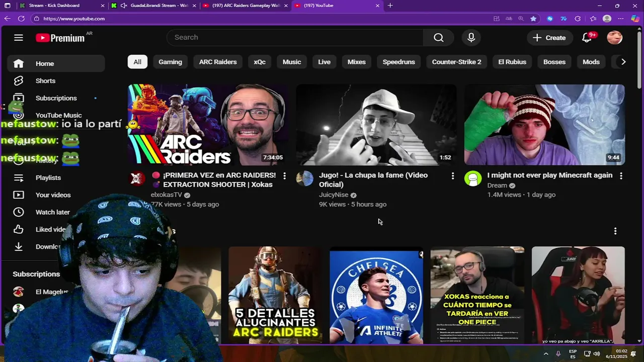The height and width of the screenshot is (362, 644).
Task: Open Dream's Minecraft video thumbnail
Action: (x=544, y=125)
